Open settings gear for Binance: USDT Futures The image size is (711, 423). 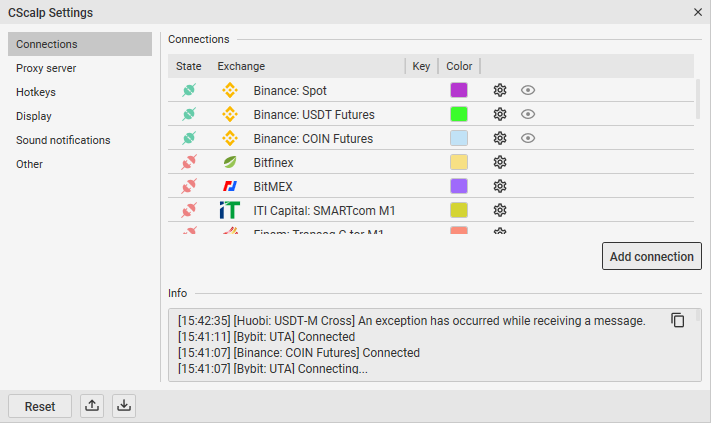(x=500, y=114)
